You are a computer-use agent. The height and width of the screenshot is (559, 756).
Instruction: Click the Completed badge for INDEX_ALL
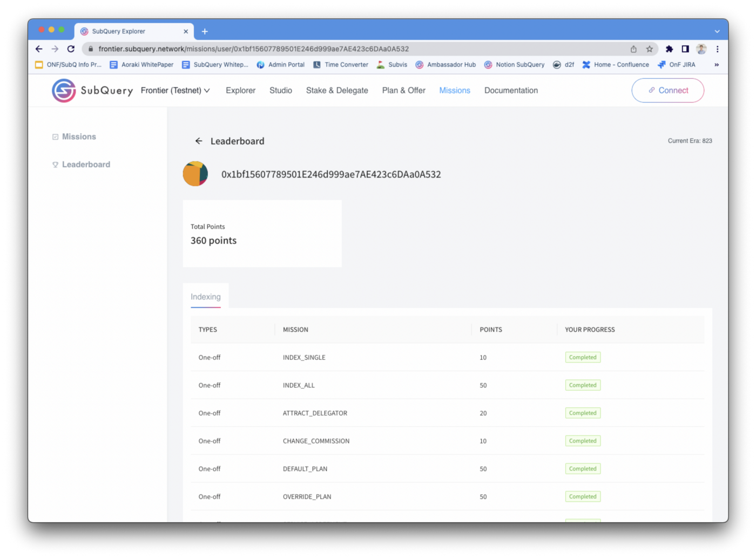pos(583,385)
